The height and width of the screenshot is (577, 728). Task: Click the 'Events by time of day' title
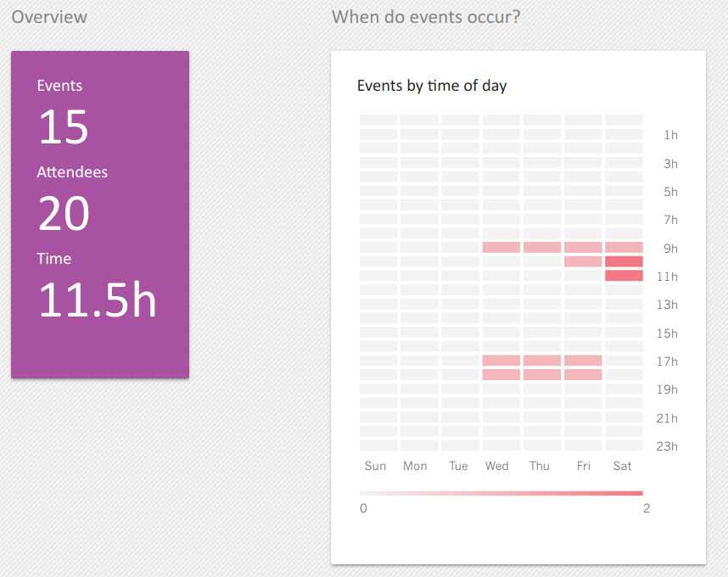tap(432, 86)
